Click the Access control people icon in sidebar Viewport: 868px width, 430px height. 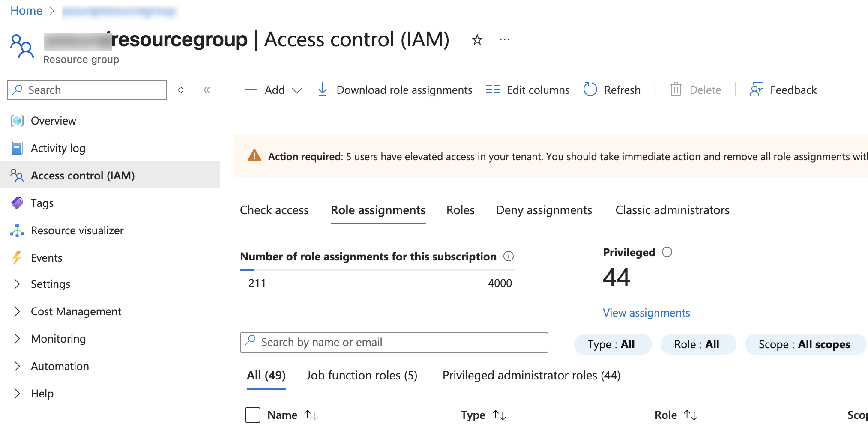(17, 176)
